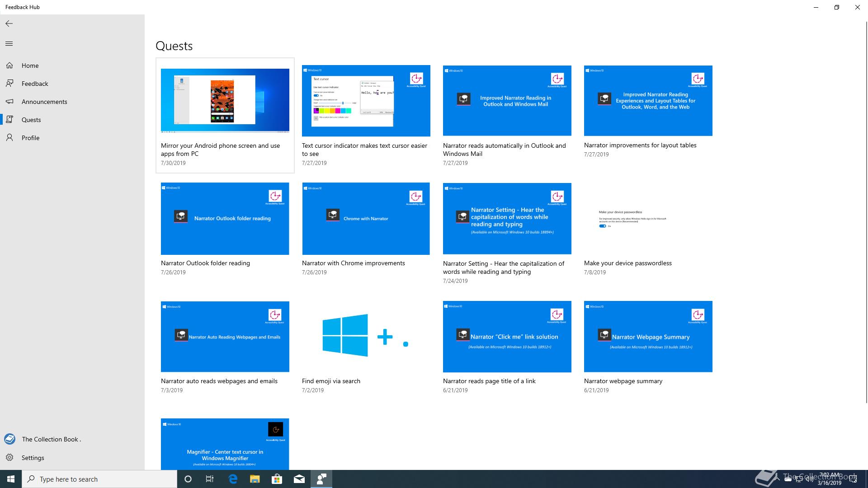The width and height of the screenshot is (868, 488).
Task: Click 'Narrator with Chrome improvements' title
Action: 354,263
